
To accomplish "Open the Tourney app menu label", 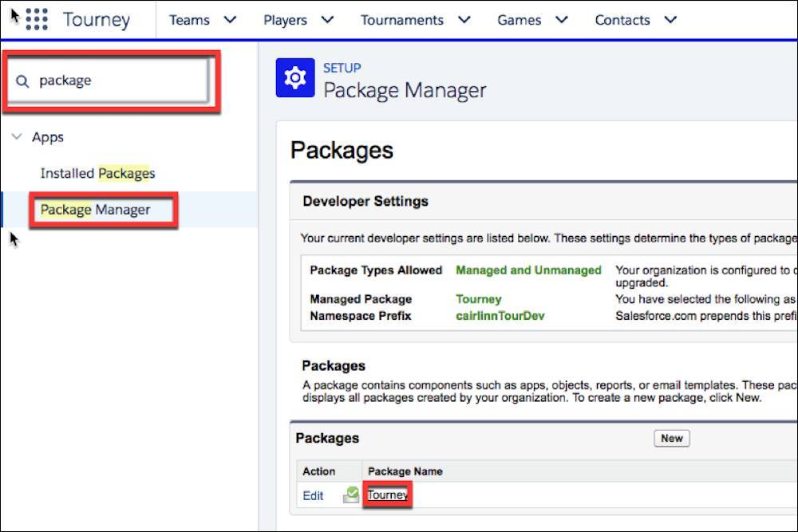I will pos(97,19).
